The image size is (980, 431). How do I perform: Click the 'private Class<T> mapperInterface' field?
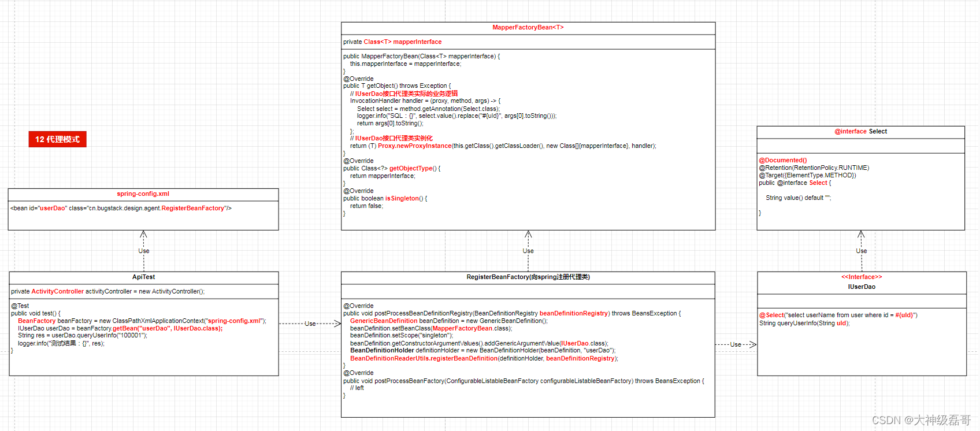(392, 42)
